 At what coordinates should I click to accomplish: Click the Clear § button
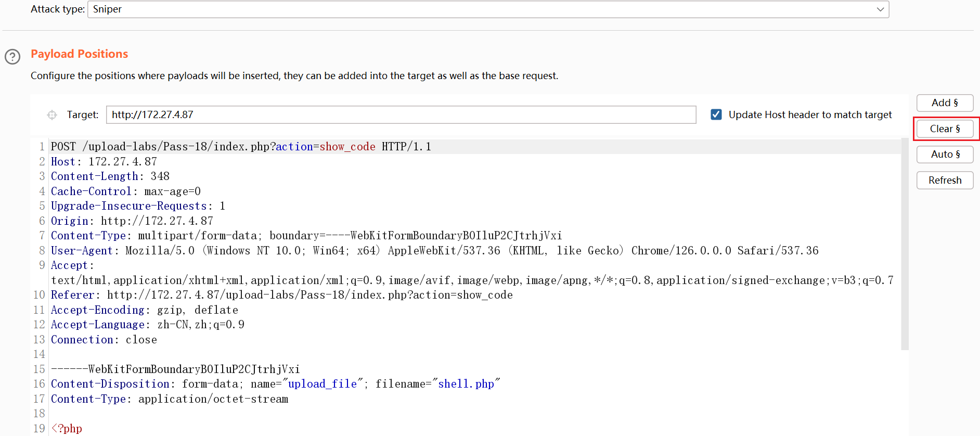(x=945, y=129)
